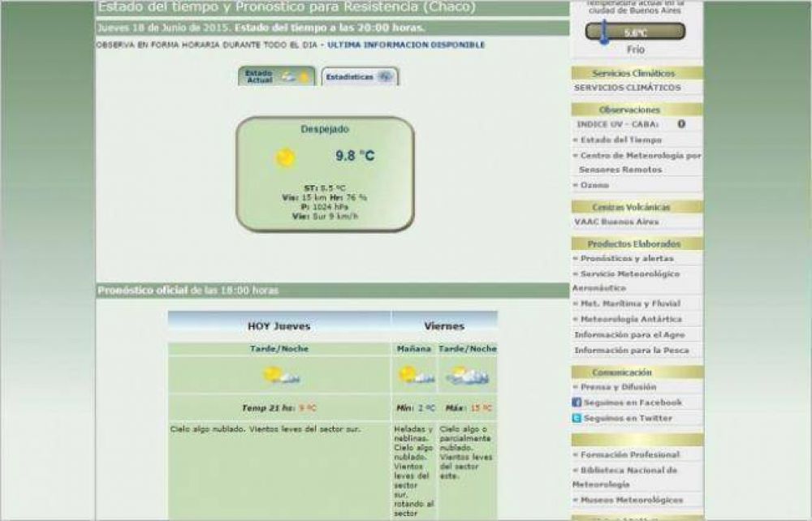Screen dimensions: 812x521
Task: Click the INDICE UV - CABA label
Action: pos(617,124)
